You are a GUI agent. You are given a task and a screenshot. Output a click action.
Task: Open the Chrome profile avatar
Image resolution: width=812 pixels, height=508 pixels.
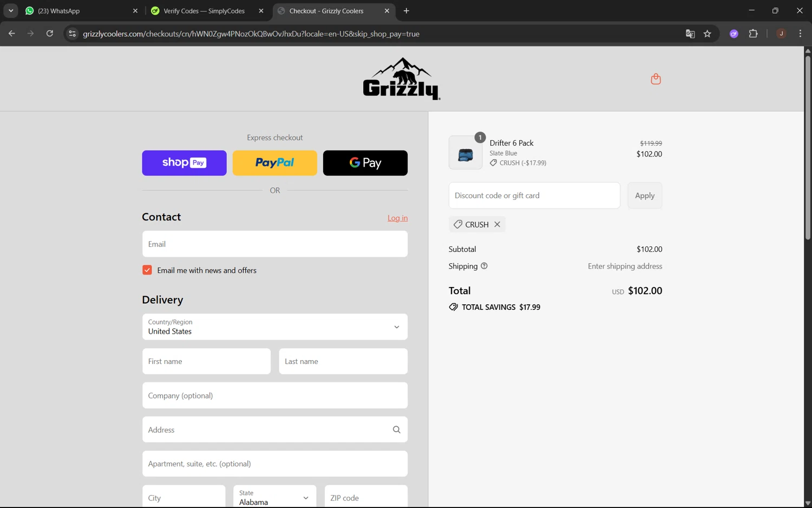click(781, 34)
